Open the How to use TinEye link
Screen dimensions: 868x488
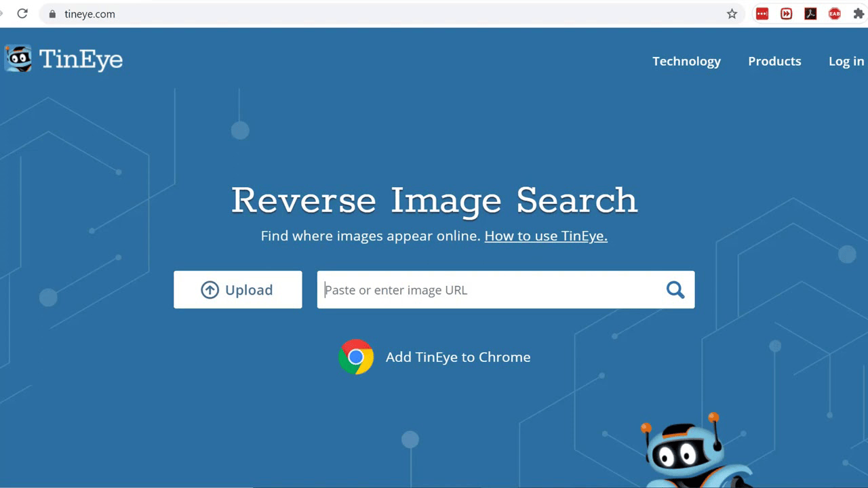[545, 236]
